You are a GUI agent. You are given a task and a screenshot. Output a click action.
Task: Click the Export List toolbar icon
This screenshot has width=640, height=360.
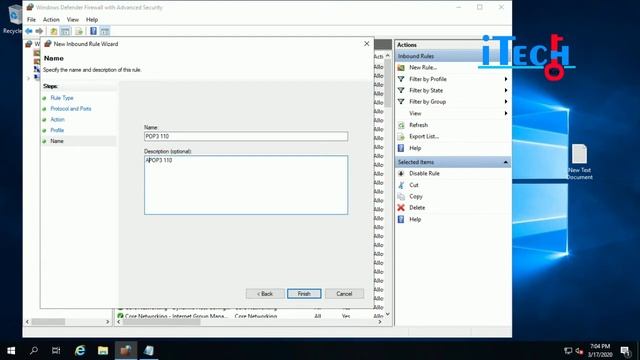coord(79,31)
